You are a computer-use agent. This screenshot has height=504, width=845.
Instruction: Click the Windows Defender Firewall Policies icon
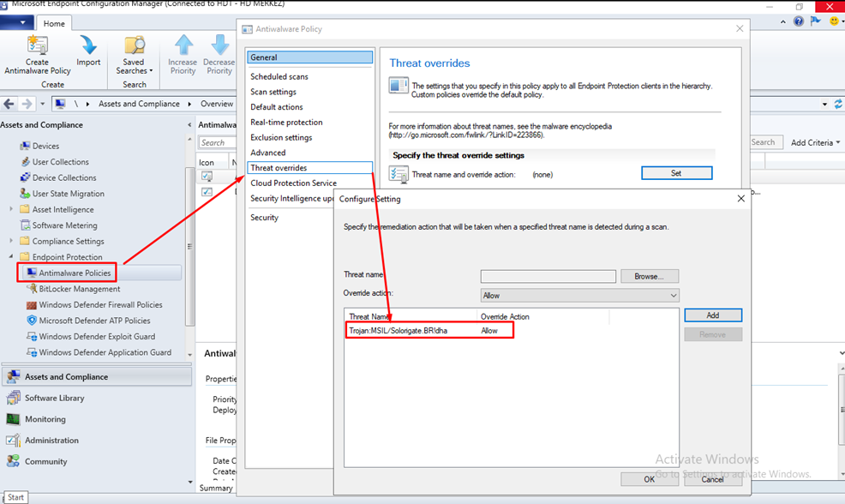(32, 304)
